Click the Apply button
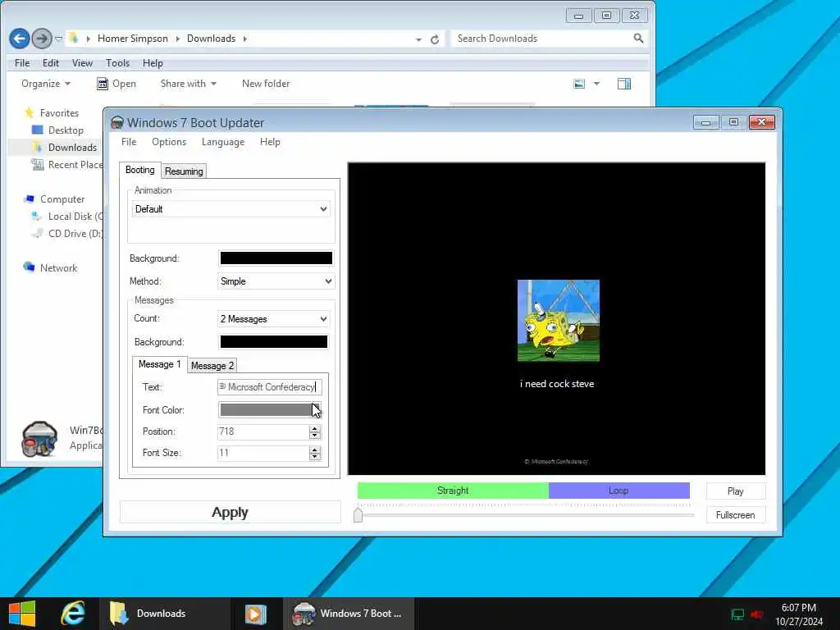Screen dimensions: 840x630 click(x=230, y=512)
